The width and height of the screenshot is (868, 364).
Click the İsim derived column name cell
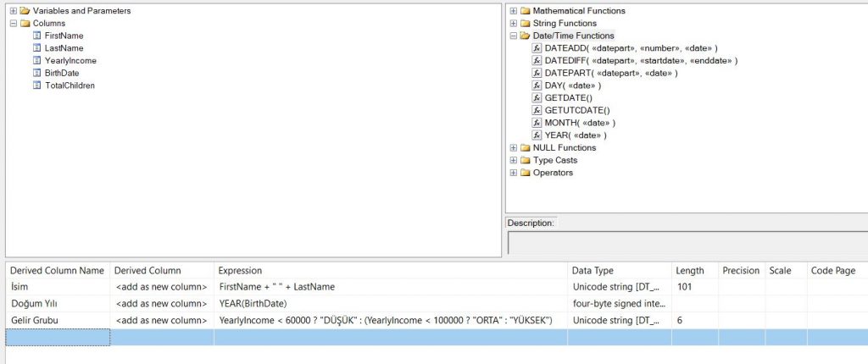click(x=58, y=287)
